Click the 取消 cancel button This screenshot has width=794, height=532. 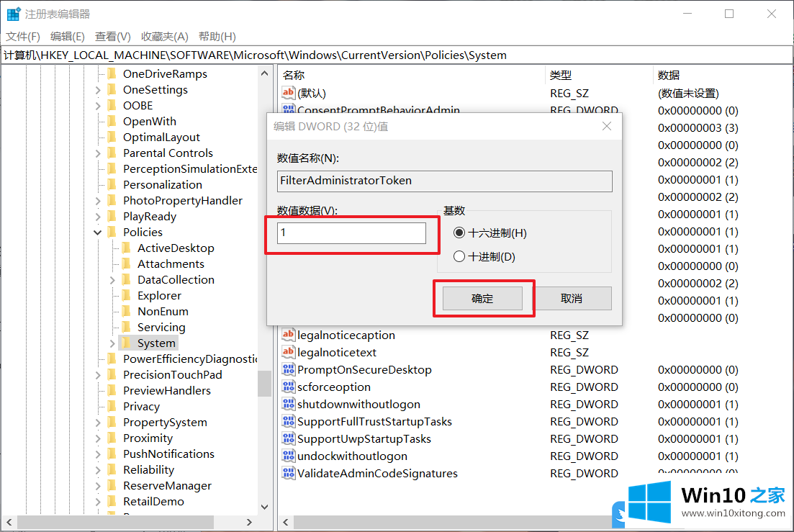pyautogui.click(x=571, y=298)
